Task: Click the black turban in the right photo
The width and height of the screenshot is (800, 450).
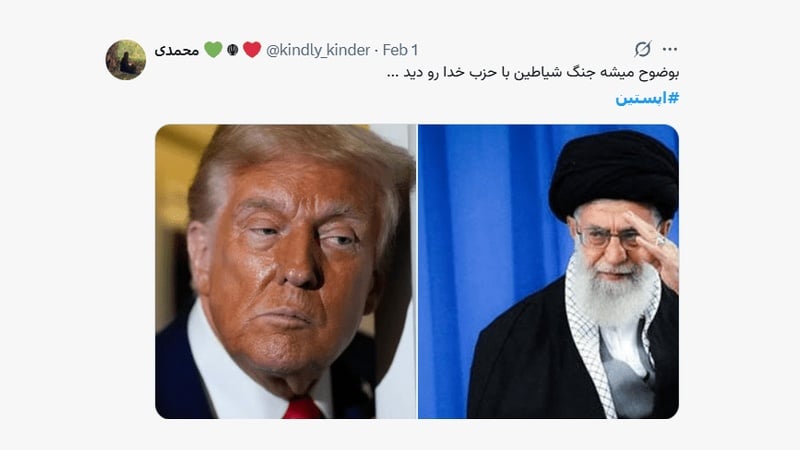Action: 614,173
